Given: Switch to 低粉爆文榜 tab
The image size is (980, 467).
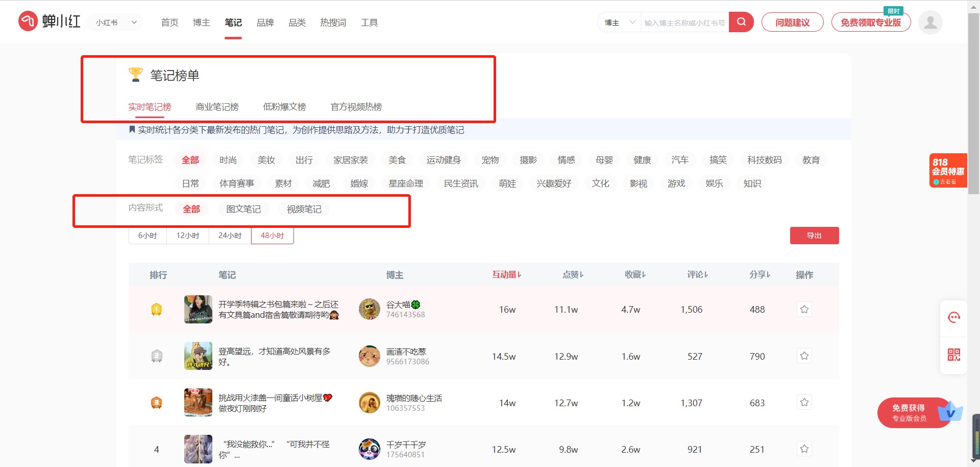Looking at the screenshot, I should tap(285, 107).
